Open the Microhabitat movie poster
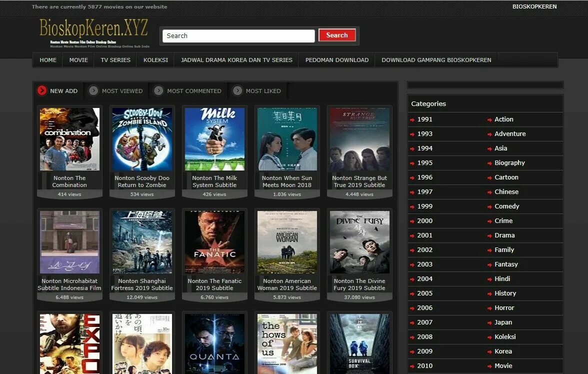 pyautogui.click(x=70, y=242)
